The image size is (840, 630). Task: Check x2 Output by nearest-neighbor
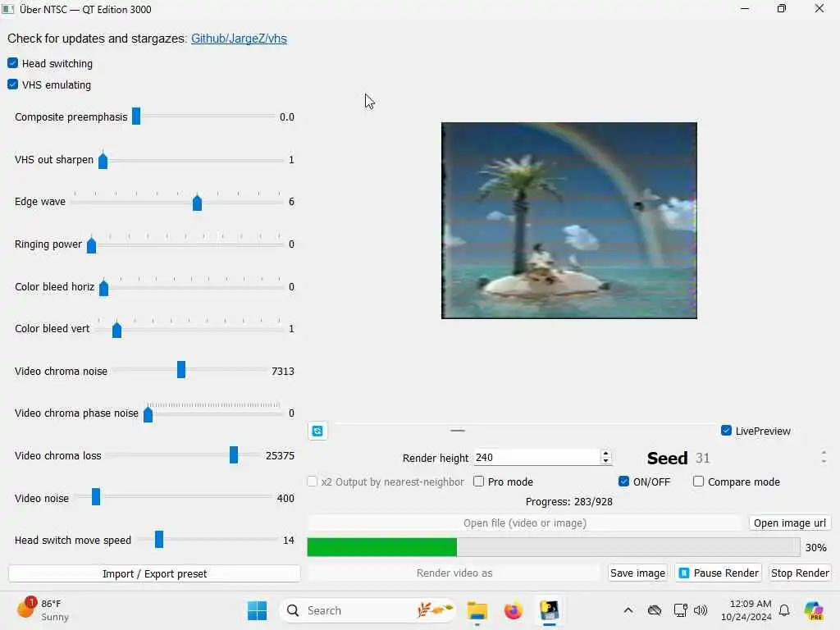(x=313, y=482)
